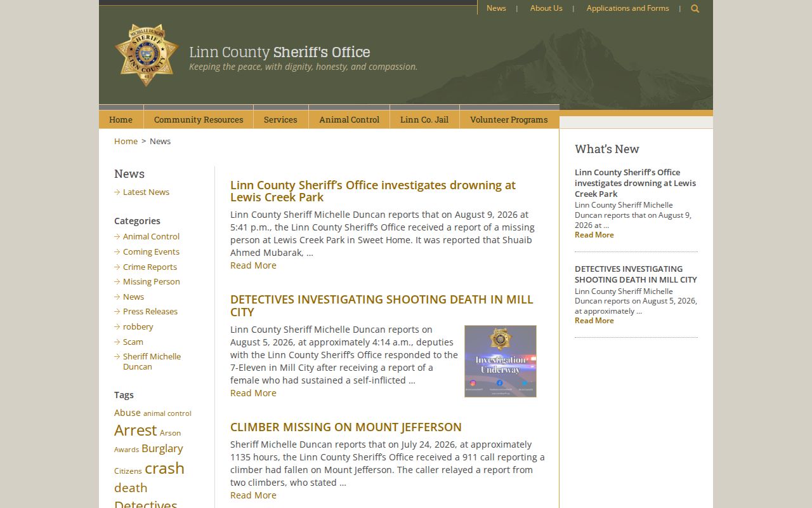Screen dimensions: 812x508
Task: Open the Scam category link
Action: (133, 342)
